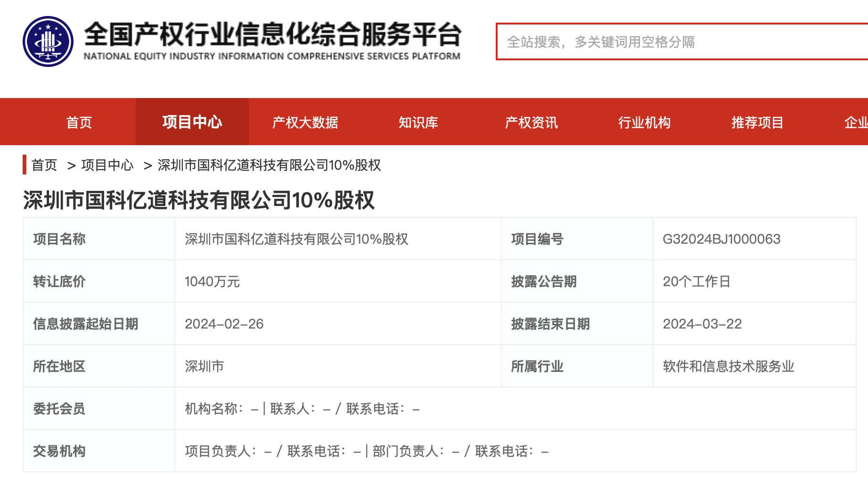The width and height of the screenshot is (868, 477).
Task: Open the 知识库 navigation item
Action: click(x=418, y=122)
